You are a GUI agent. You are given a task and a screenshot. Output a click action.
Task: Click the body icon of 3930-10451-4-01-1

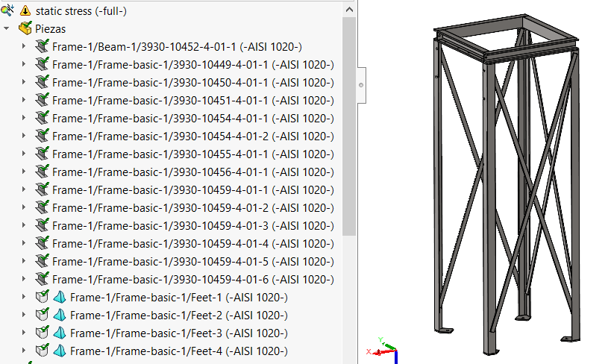[x=42, y=100]
